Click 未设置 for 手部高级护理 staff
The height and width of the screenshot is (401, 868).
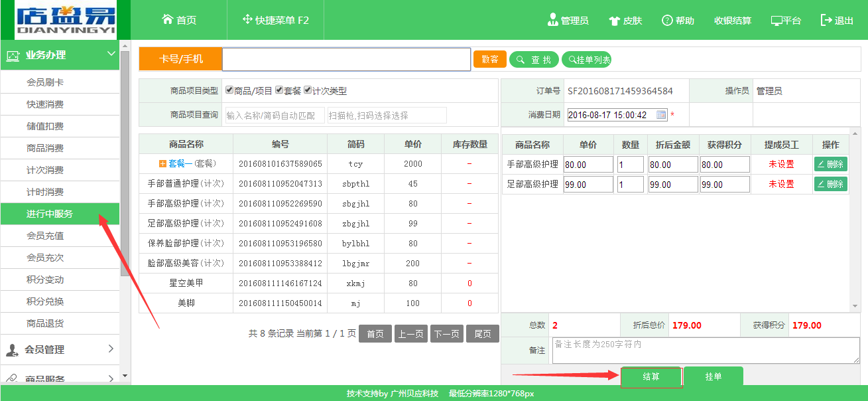[x=781, y=164]
